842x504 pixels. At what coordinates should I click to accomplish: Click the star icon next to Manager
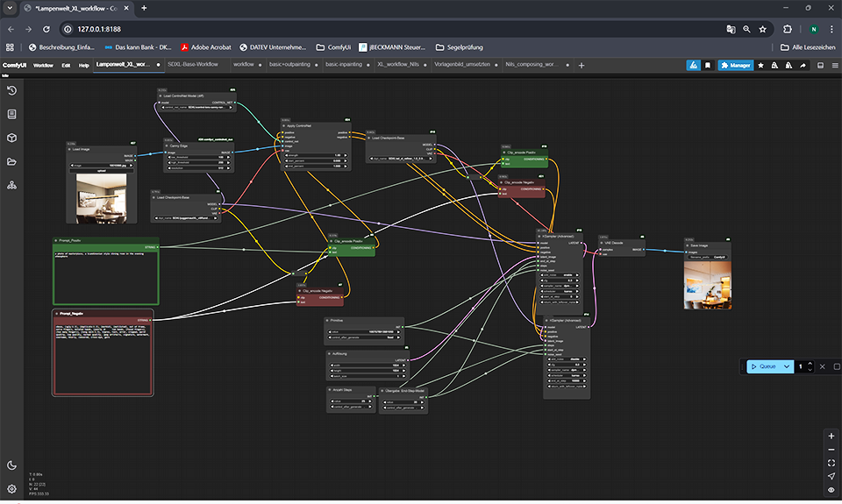pos(760,65)
